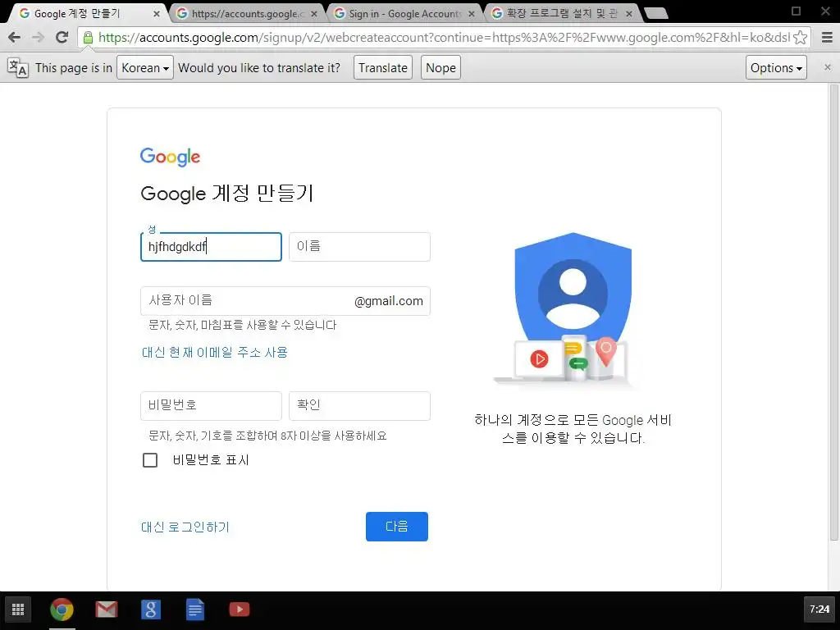The width and height of the screenshot is (840, 630).
Task: Click the Nope button
Action: tap(441, 67)
